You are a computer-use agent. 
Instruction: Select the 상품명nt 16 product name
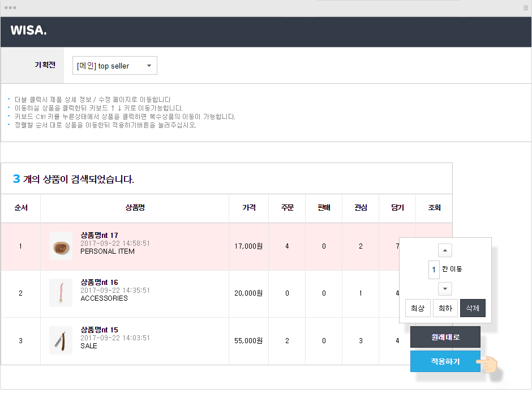point(99,283)
